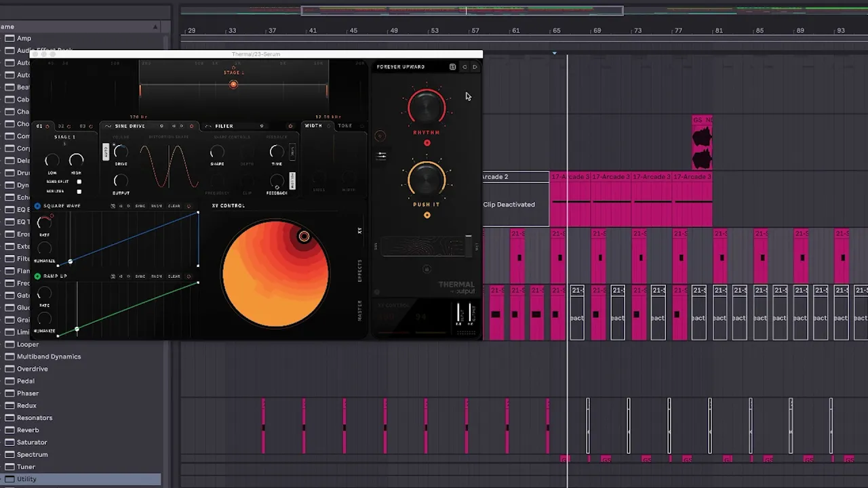Viewport: 868px width, 488px height.
Task: Click the sine wave icon beside Sine Drive
Action: pos(108,126)
